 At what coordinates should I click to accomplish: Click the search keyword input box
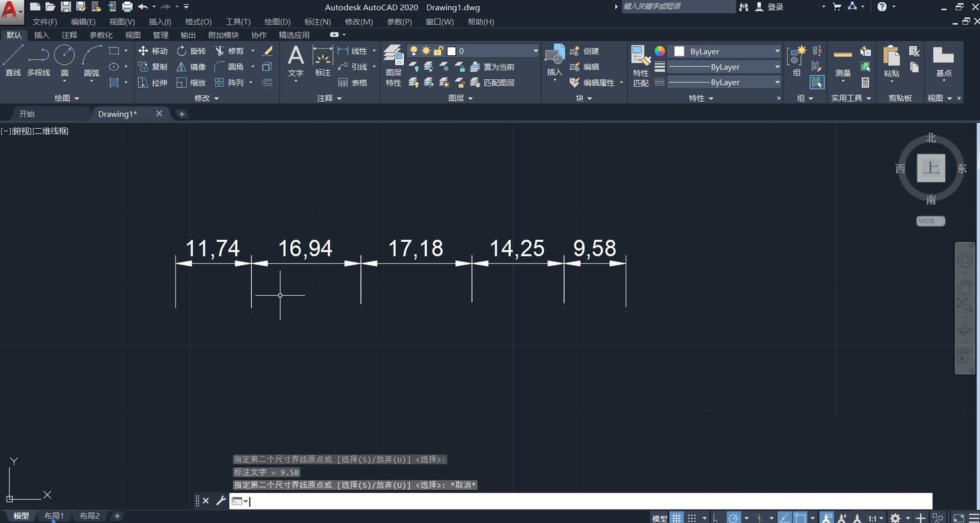point(678,7)
